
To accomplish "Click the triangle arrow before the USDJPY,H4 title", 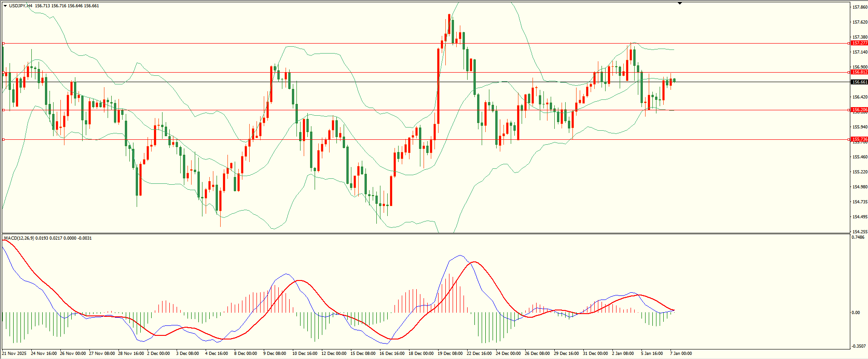I will pos(5,6).
